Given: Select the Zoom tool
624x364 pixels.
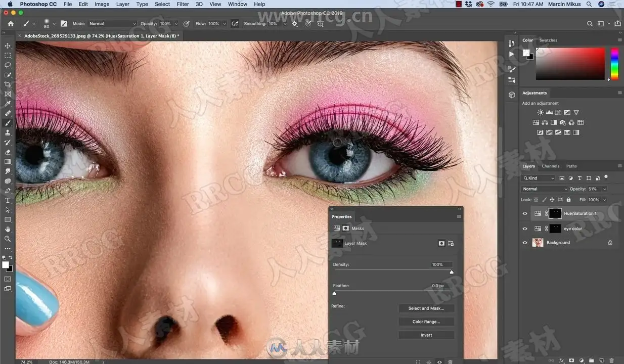Looking at the screenshot, I should click(x=8, y=239).
